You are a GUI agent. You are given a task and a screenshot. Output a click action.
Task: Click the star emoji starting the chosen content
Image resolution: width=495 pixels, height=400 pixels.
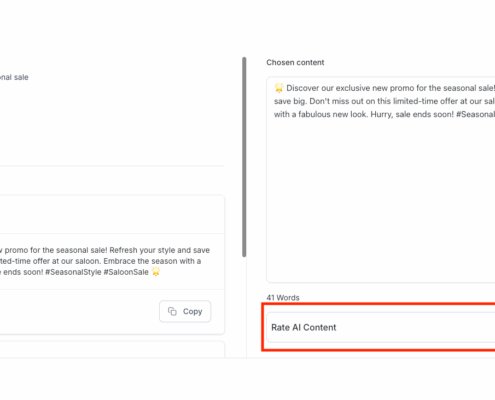pos(279,88)
